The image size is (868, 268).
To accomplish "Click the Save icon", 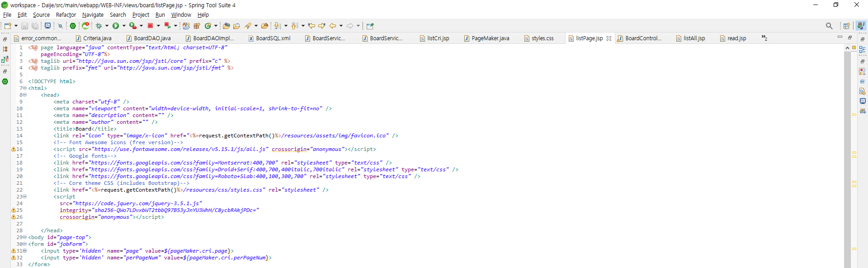I will [x=24, y=26].
